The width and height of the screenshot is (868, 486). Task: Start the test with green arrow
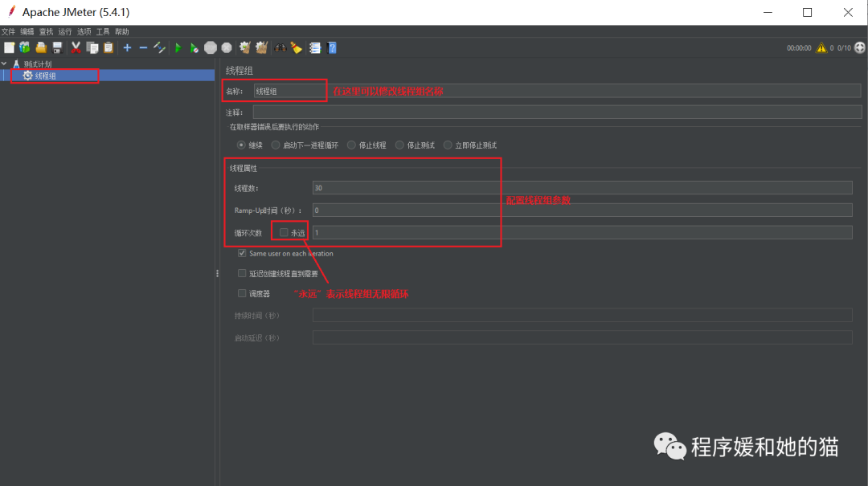coord(178,47)
